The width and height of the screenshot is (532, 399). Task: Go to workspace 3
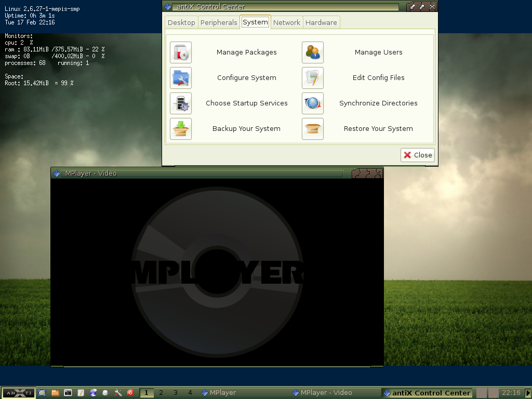click(x=176, y=393)
